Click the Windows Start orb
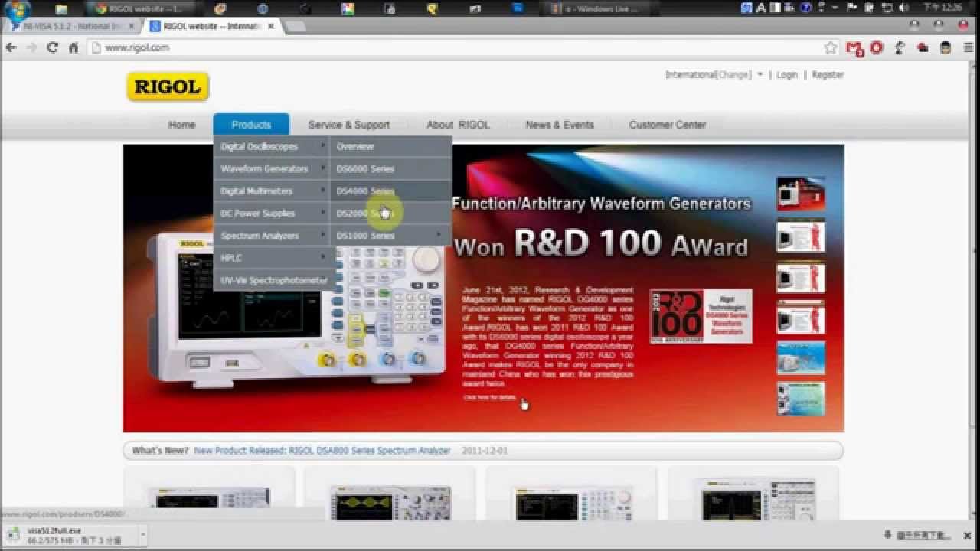This screenshot has width=980, height=551. [17, 10]
